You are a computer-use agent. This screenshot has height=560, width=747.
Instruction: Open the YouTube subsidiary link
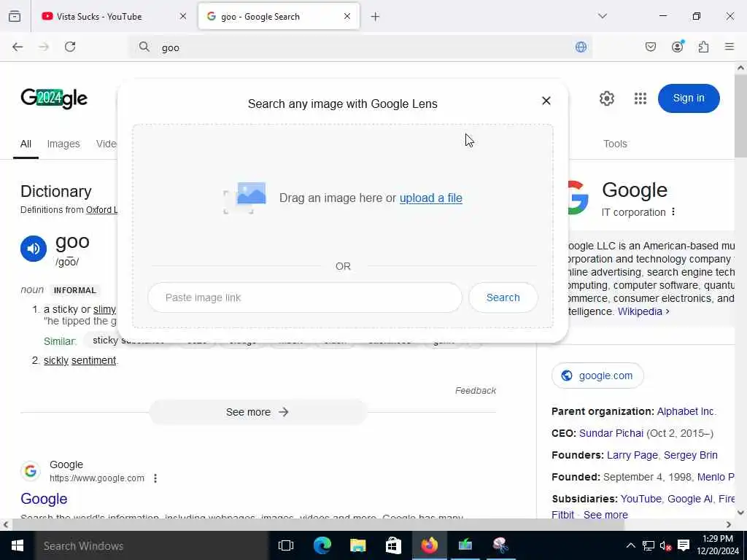[x=640, y=499]
